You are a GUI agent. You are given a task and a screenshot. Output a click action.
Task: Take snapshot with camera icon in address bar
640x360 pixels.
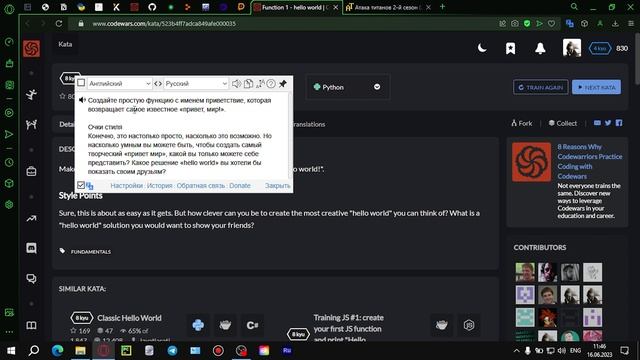[x=515, y=24]
